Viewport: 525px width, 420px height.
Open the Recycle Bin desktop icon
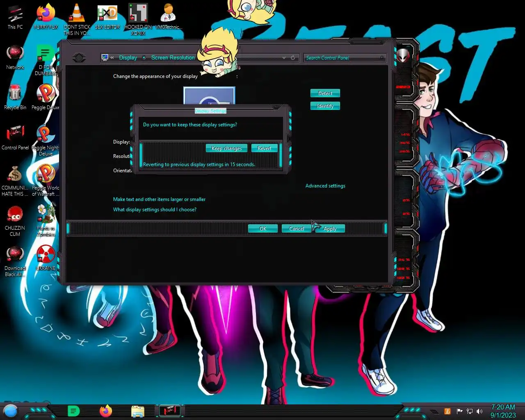click(x=15, y=97)
